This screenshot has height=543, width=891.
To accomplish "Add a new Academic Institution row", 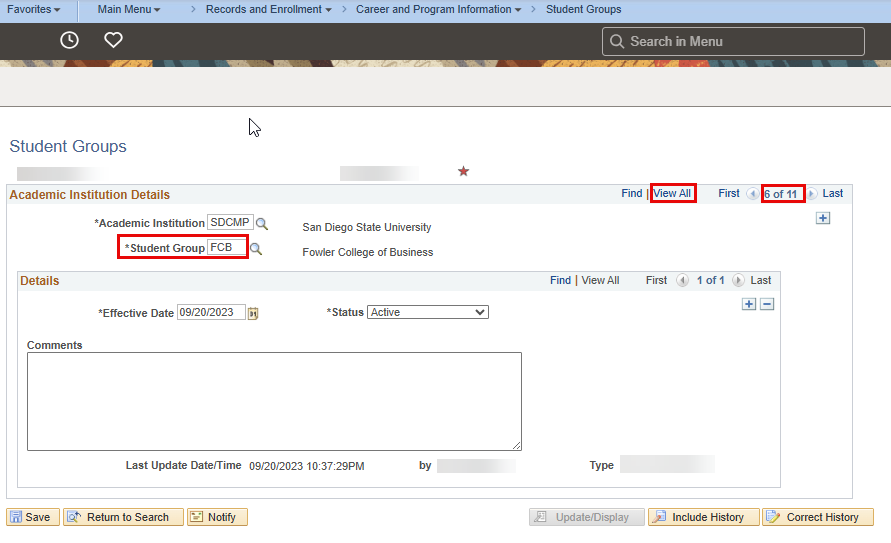I will (823, 218).
